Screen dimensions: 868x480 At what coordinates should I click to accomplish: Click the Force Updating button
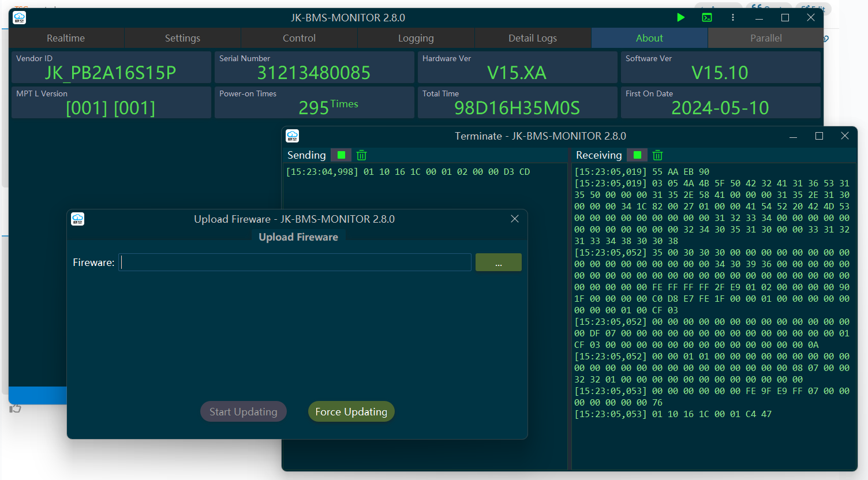351,412
